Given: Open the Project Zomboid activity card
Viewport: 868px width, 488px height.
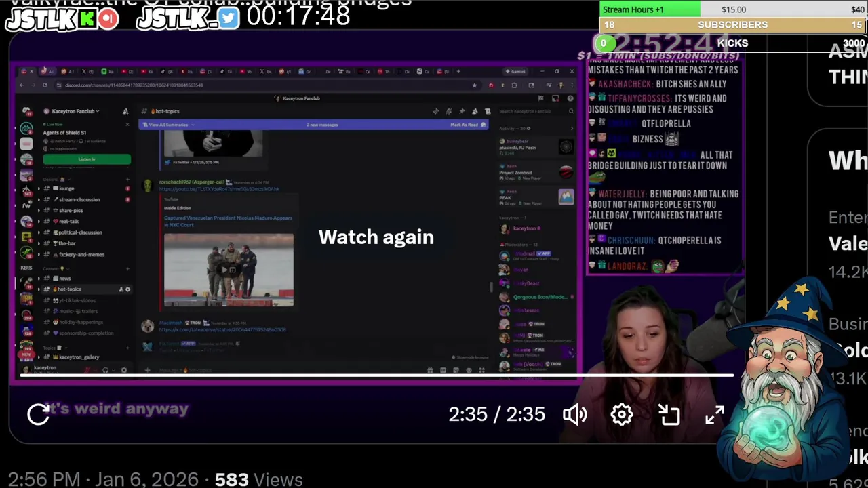Looking at the screenshot, I should tap(536, 172).
